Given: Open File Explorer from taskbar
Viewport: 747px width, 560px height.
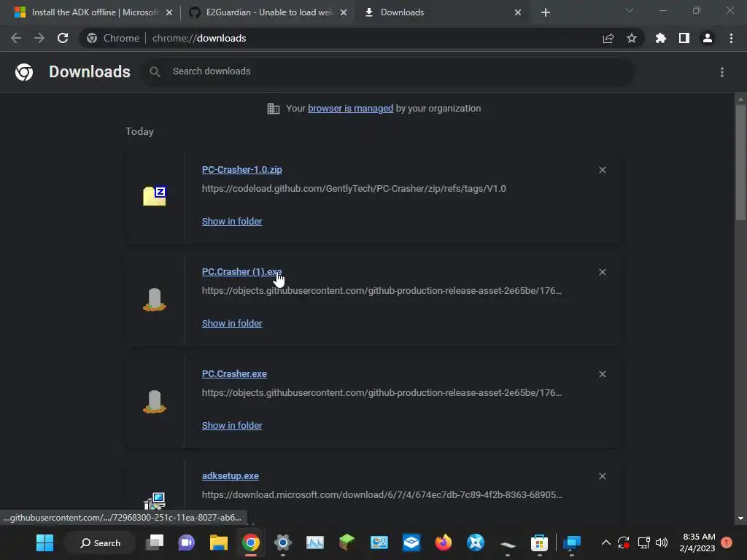Looking at the screenshot, I should coord(219,542).
